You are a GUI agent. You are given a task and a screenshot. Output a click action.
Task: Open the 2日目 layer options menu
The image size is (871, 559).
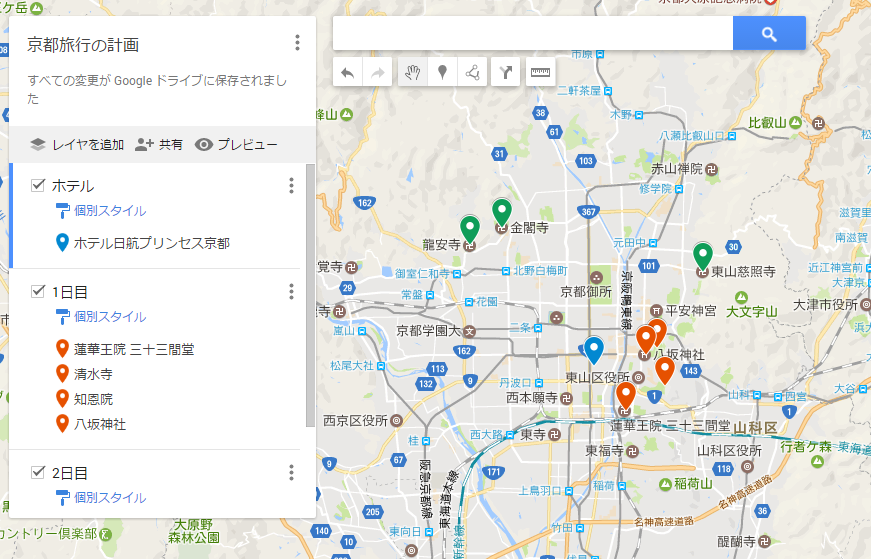(291, 473)
